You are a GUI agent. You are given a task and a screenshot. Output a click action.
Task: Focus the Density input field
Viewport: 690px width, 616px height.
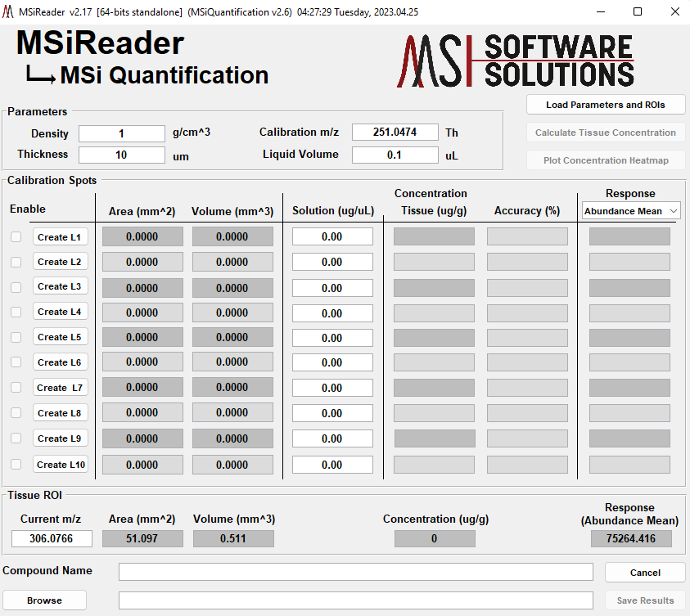pos(122,133)
